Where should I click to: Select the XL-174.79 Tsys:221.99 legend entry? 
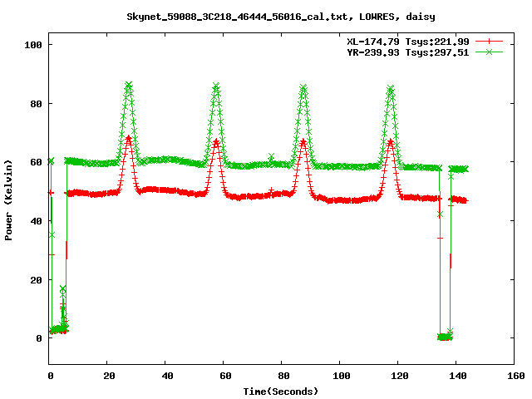pos(408,42)
